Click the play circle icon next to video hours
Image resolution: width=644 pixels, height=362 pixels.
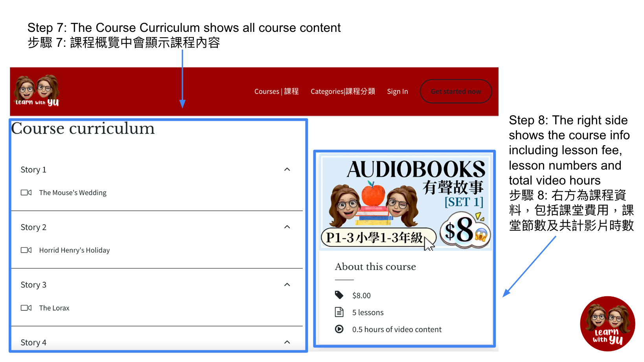click(x=339, y=329)
